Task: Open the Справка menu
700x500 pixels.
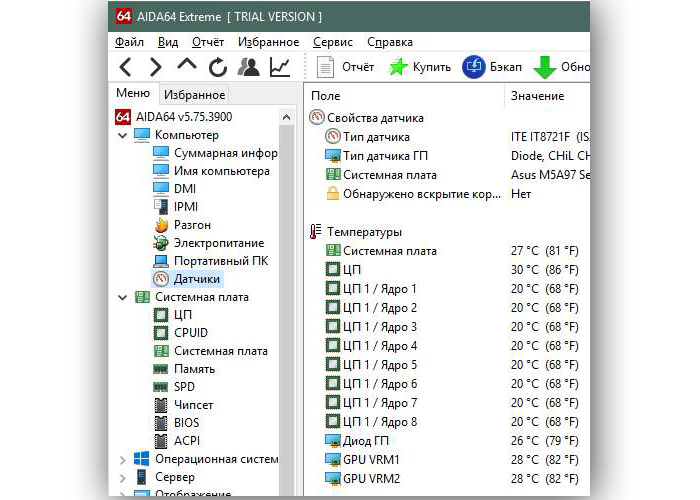Action: coord(390,42)
